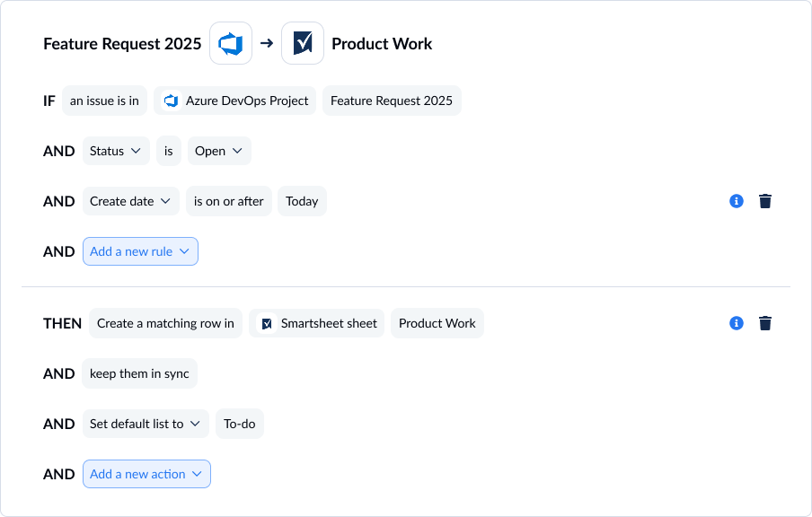The image size is (812, 517).
Task: Click the Product Work sheet chip
Action: point(437,323)
